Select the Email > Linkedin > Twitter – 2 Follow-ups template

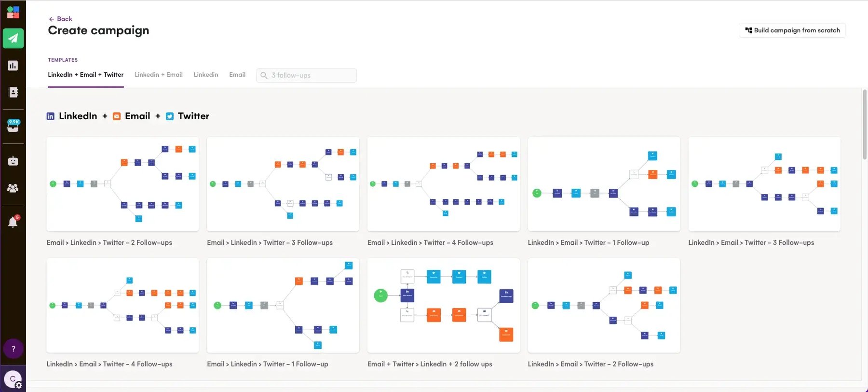(x=122, y=184)
